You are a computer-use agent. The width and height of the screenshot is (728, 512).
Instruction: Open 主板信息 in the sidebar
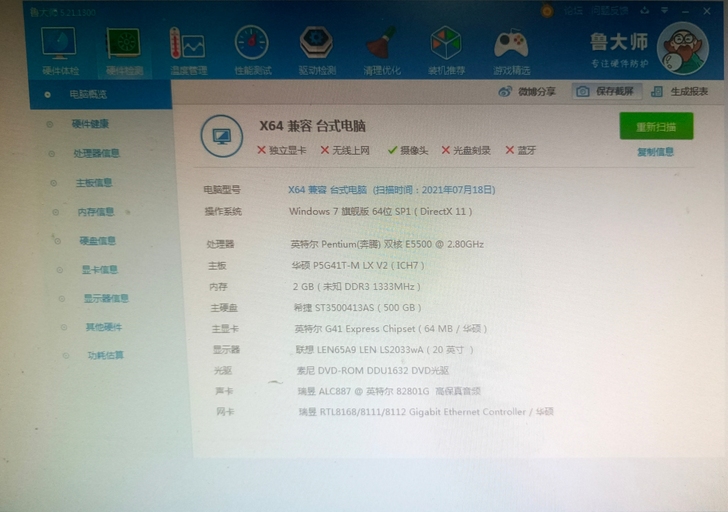[x=94, y=183]
